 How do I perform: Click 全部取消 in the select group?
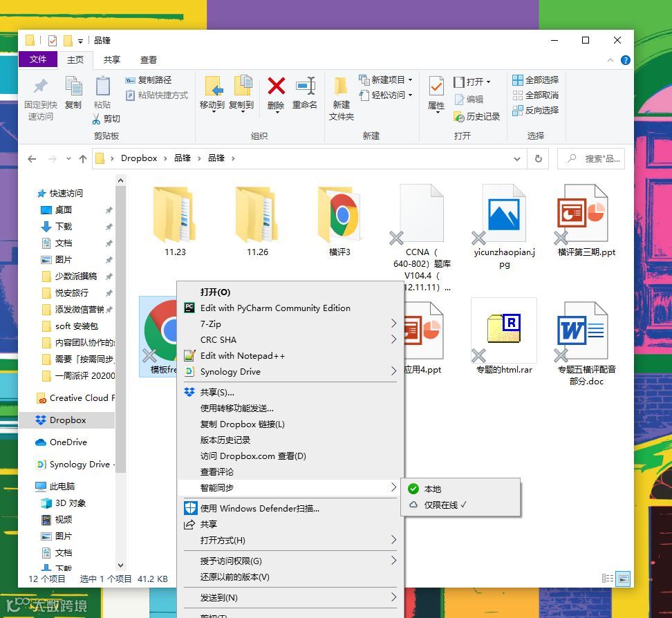(x=536, y=95)
